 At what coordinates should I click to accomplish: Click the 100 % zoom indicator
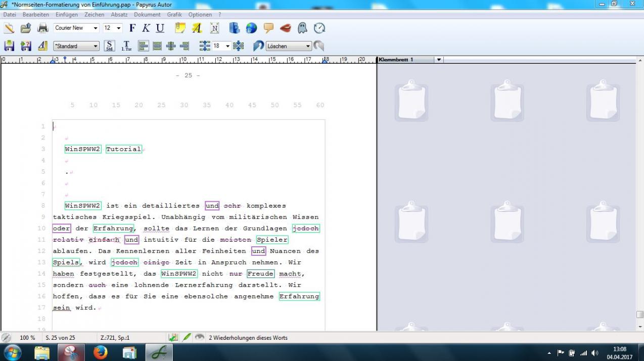pos(27,338)
